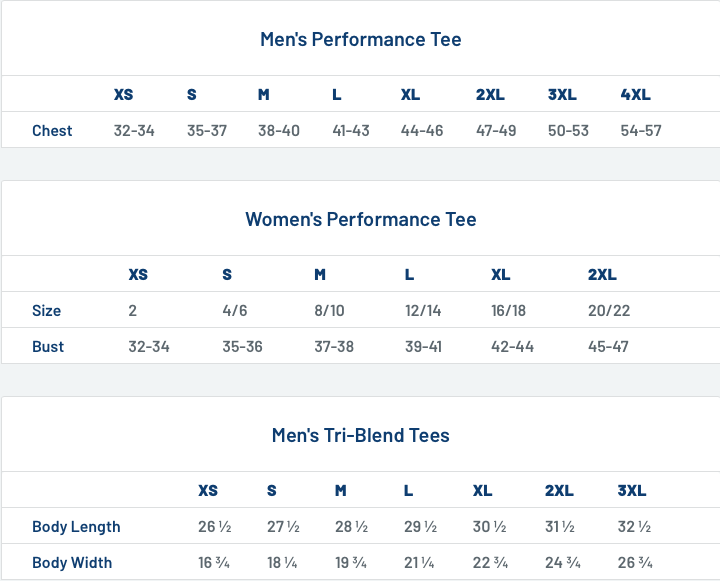Viewport: 720px width, 581px height.
Task: Select the 42-44 bust measurement
Action: point(512,347)
